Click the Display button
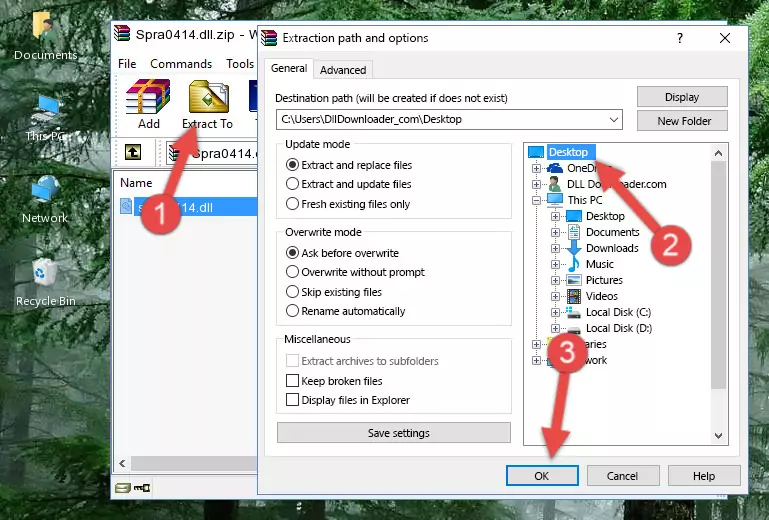Screen dimensions: 769x520 (682, 97)
